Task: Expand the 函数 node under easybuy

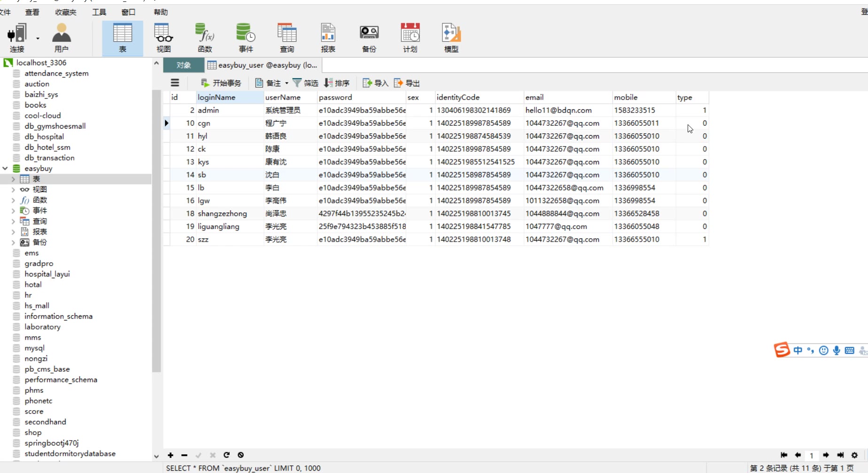Action: 13,200
